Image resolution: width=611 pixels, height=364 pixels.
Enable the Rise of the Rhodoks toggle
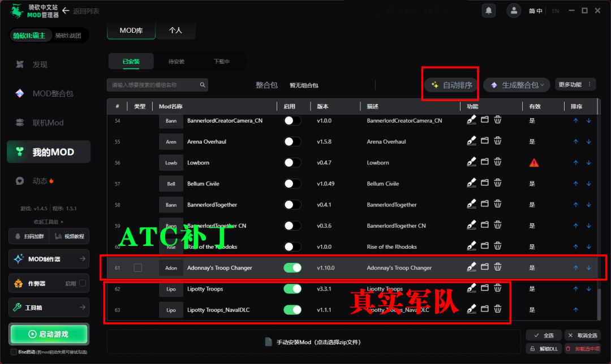click(x=292, y=247)
